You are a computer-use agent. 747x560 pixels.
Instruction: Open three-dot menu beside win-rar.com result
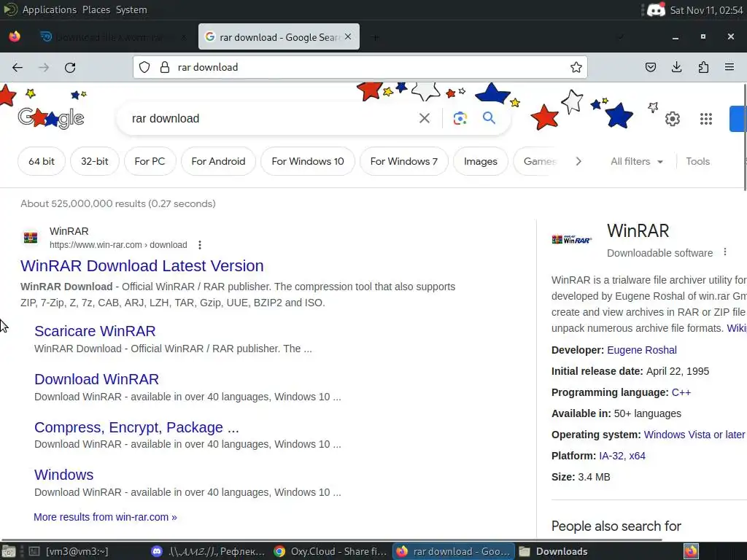pos(200,245)
